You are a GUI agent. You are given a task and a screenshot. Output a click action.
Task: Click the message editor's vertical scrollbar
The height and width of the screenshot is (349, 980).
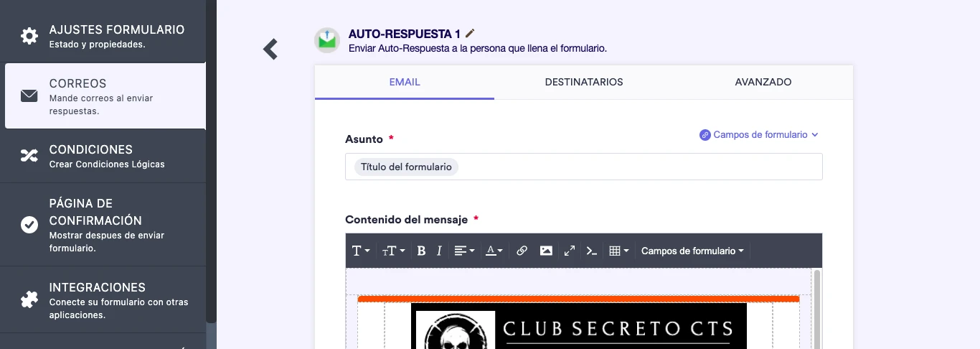pyautogui.click(x=817, y=309)
